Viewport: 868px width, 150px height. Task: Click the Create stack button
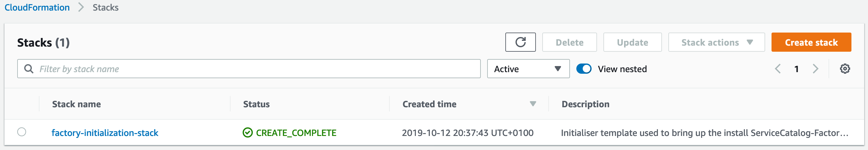click(x=811, y=42)
